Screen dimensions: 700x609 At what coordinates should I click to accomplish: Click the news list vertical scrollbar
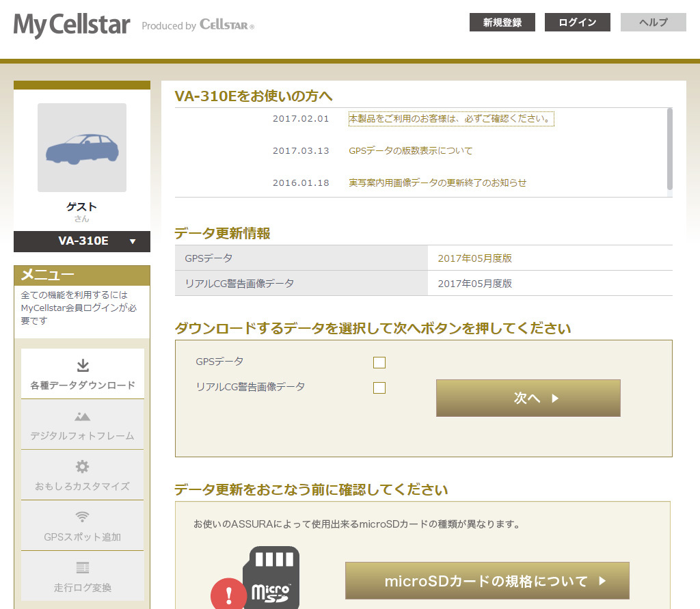[x=669, y=148]
